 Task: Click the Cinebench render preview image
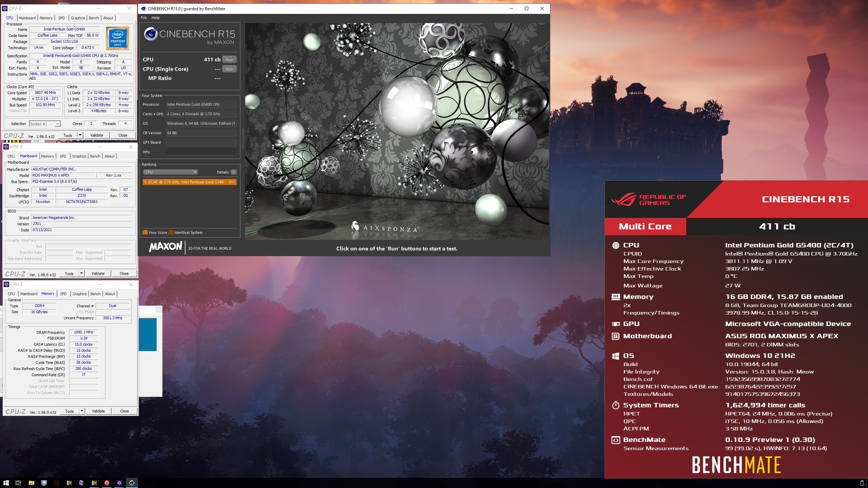tap(397, 131)
